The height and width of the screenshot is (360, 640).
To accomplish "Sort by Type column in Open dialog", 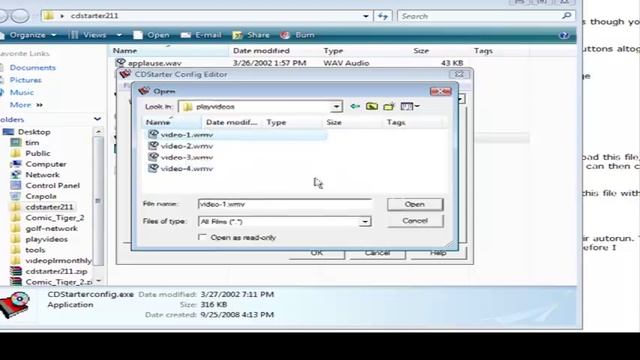I will [x=292, y=122].
